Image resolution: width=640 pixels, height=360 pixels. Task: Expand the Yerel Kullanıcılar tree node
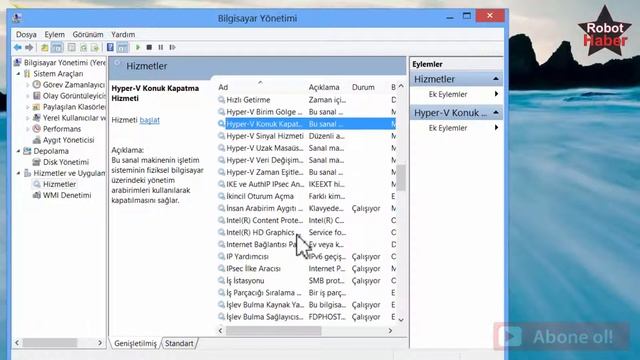coord(27,118)
